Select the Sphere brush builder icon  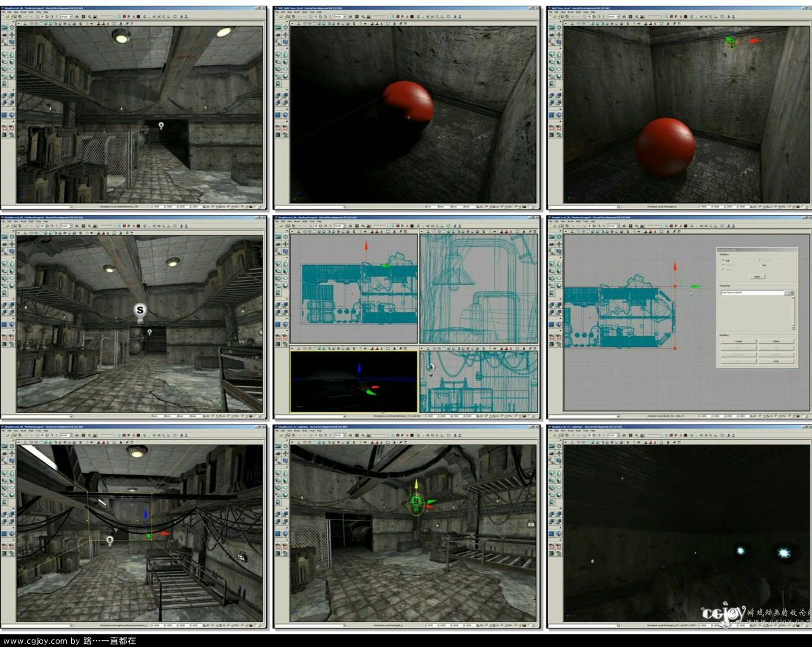point(11,75)
